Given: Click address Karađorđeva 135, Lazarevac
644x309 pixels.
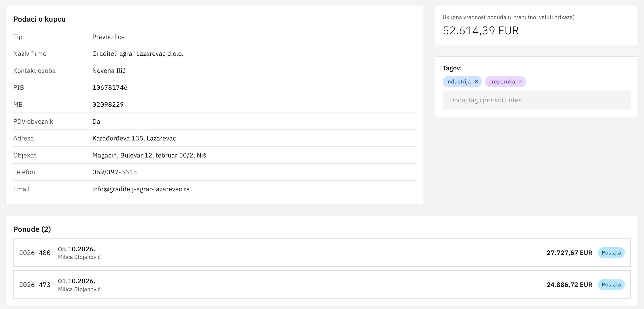Looking at the screenshot, I should tap(134, 138).
